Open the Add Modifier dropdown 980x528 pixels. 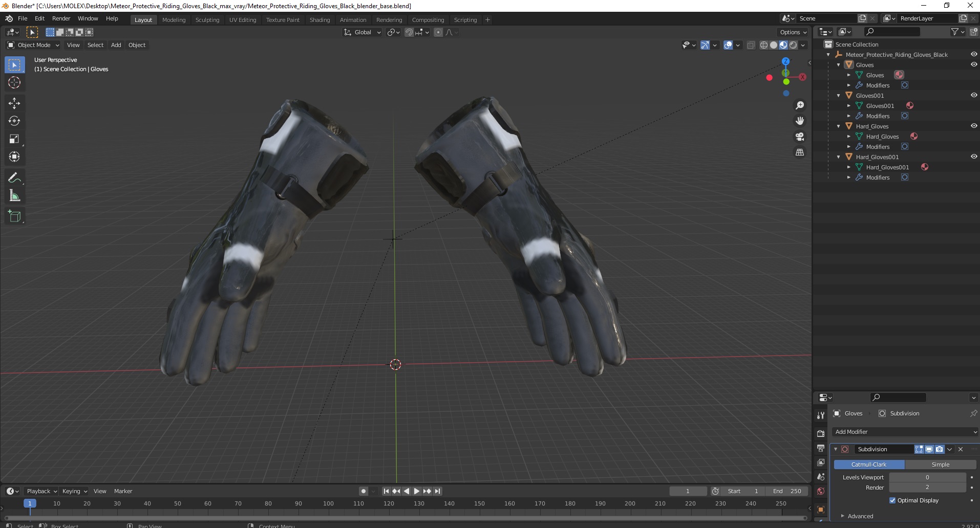905,432
